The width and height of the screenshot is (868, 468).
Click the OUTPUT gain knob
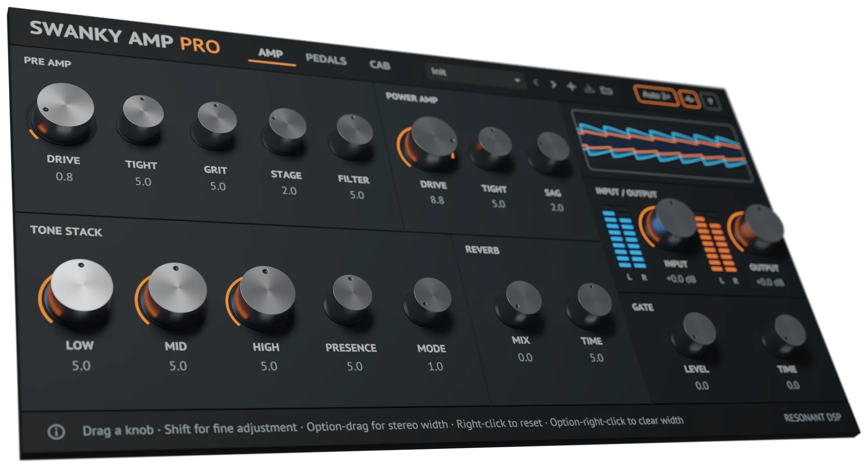click(759, 229)
